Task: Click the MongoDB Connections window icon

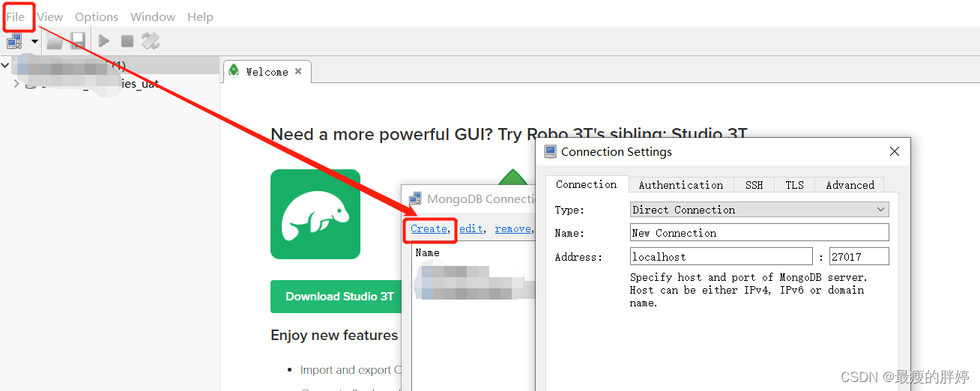Action: click(x=414, y=199)
